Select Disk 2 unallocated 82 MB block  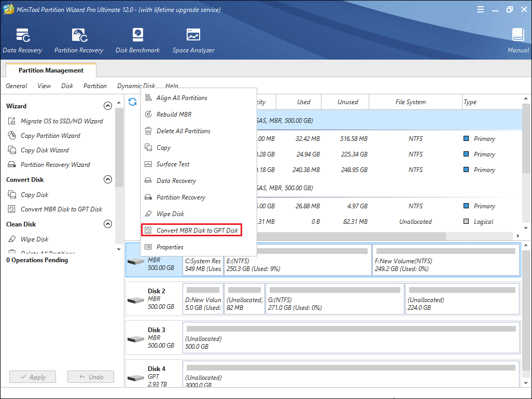pos(244,299)
